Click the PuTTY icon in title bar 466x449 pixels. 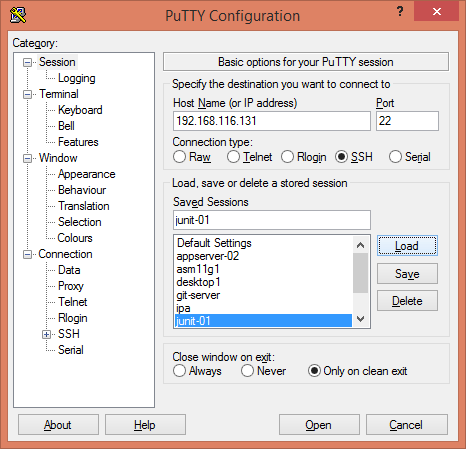click(18, 15)
